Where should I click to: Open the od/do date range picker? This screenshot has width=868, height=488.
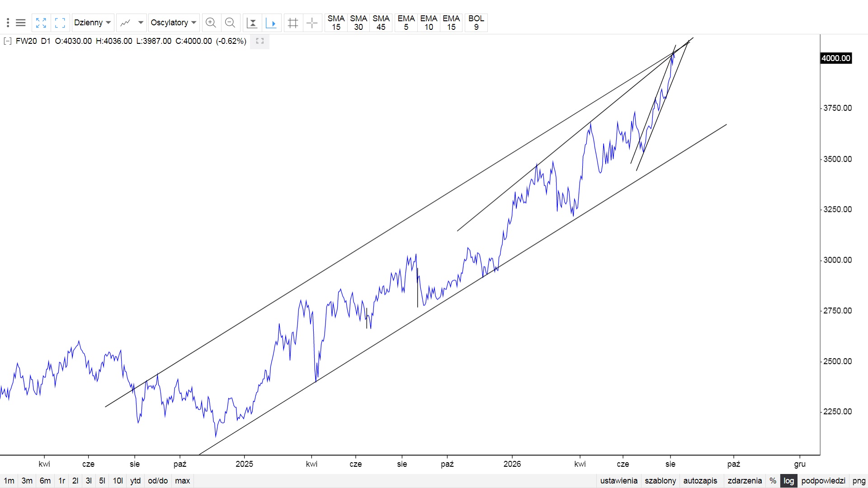(x=158, y=481)
